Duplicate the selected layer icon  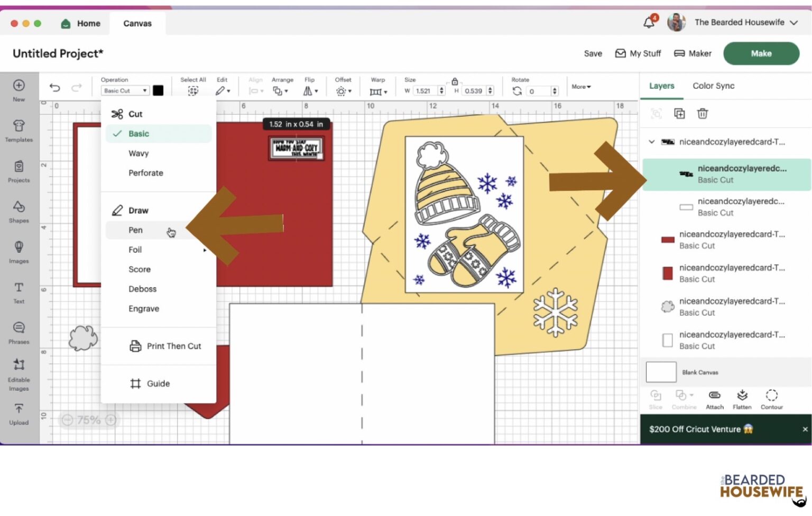(679, 114)
